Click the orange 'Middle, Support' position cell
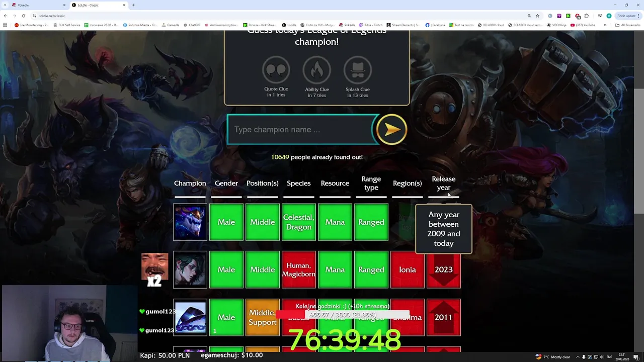Viewport: 644px width, 362px height. pyautogui.click(x=262, y=317)
